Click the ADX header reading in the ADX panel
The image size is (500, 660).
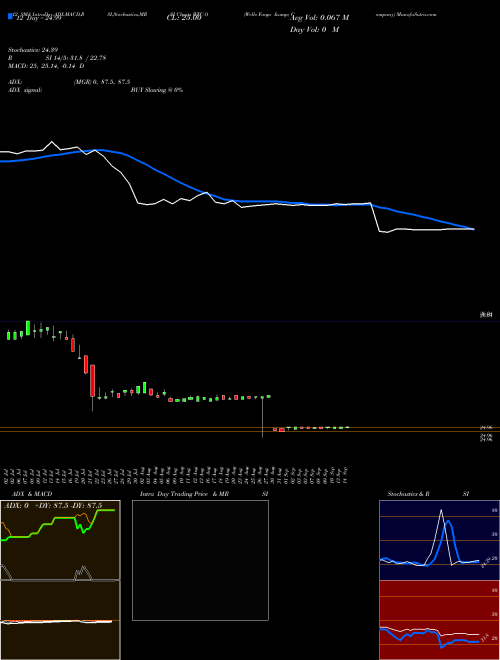tap(53, 506)
